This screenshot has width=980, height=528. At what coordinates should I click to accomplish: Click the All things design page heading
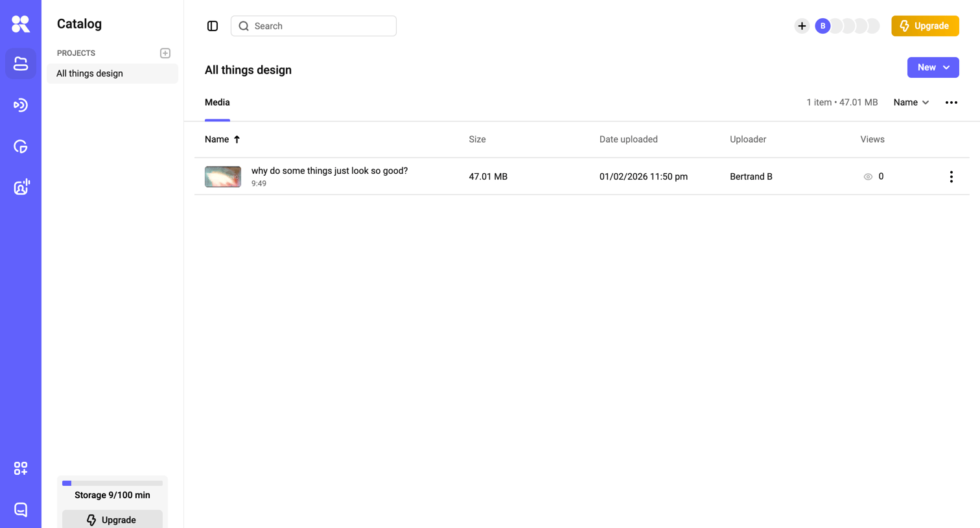[248, 70]
